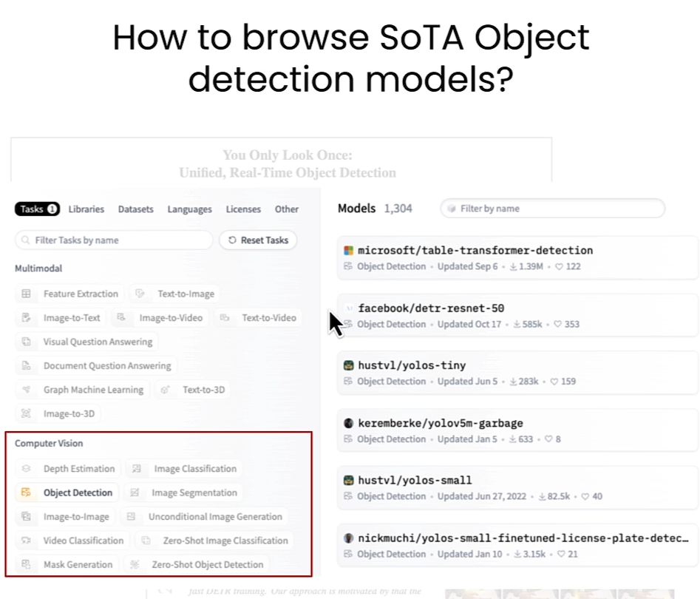This screenshot has height=599, width=700.
Task: Select the Graph Machine Learning task
Action: coord(82,390)
